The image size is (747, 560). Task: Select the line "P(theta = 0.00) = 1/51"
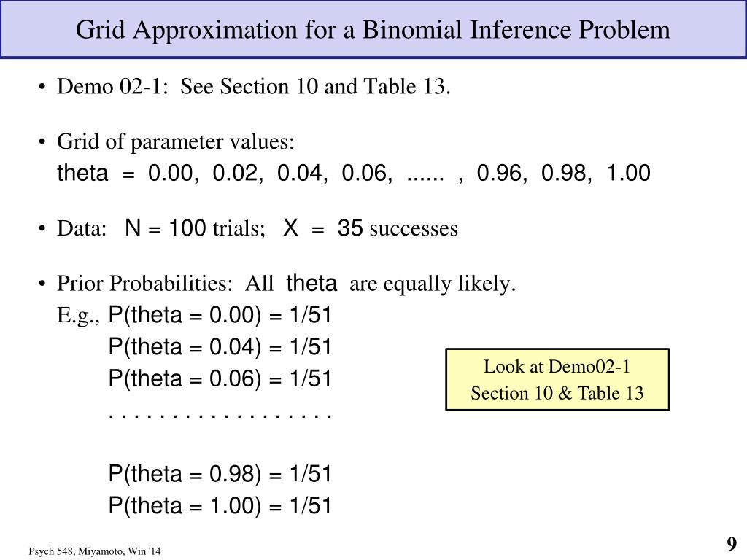click(x=220, y=315)
